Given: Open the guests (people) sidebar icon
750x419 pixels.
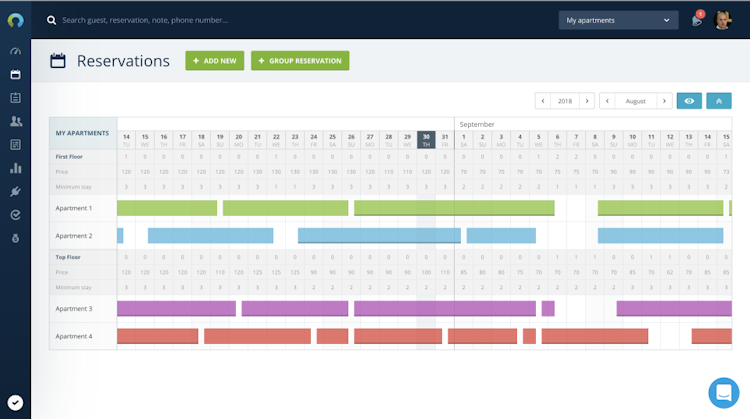Looking at the screenshot, I should pos(15,121).
